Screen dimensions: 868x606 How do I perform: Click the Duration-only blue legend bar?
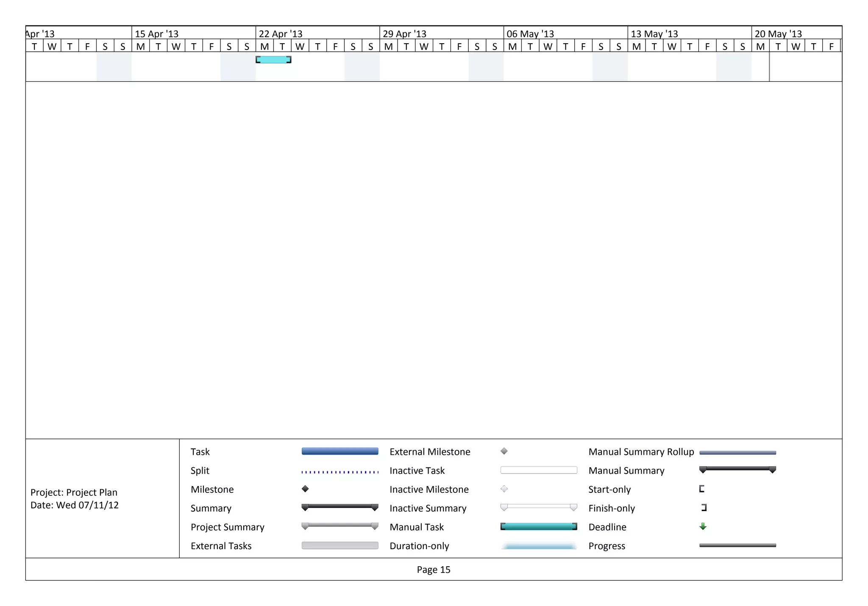tap(538, 546)
